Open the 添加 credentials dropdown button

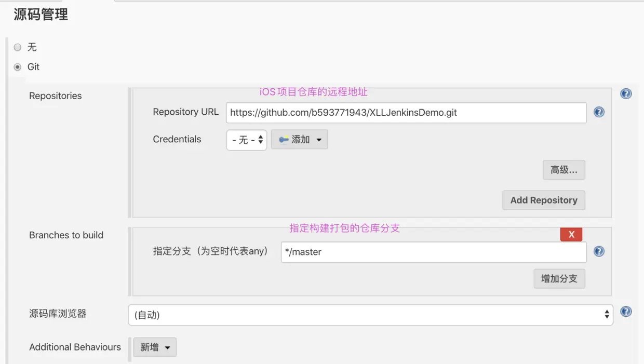300,140
